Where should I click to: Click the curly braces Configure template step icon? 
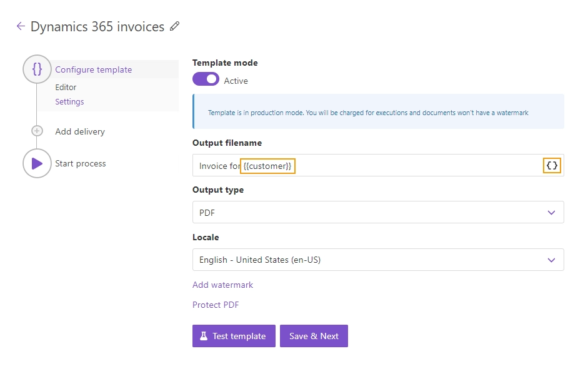(x=37, y=69)
